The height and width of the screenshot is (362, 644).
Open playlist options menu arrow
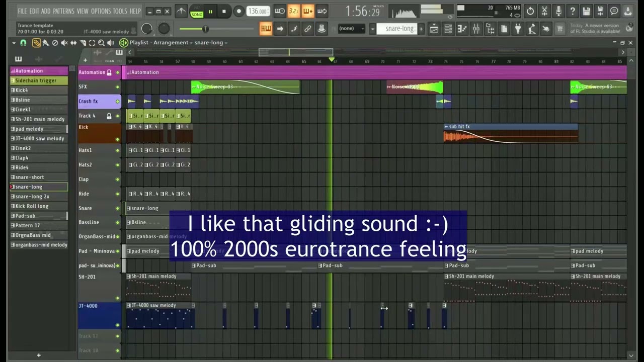(x=14, y=43)
